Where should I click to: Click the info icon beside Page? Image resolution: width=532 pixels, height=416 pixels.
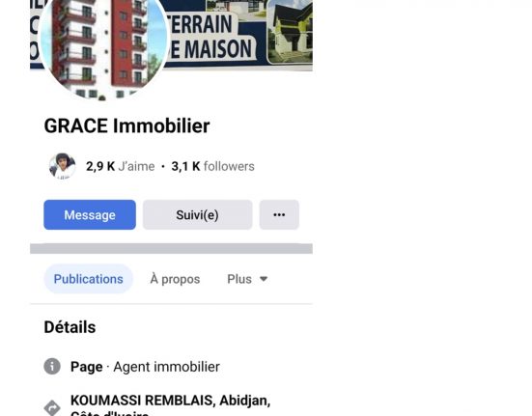(x=52, y=366)
